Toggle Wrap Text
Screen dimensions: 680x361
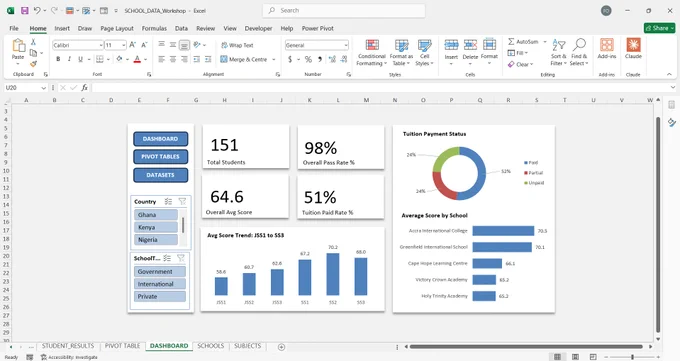pos(237,45)
